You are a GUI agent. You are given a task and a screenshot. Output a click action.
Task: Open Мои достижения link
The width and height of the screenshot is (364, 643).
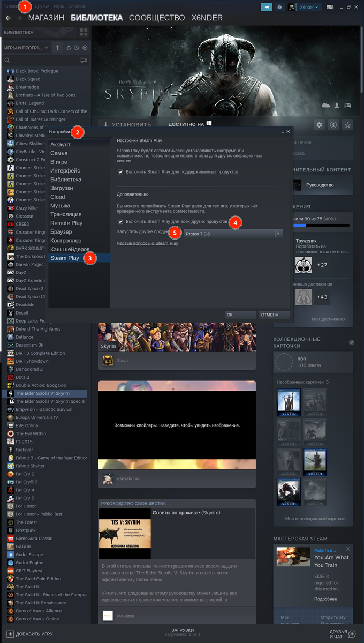pos(328,319)
